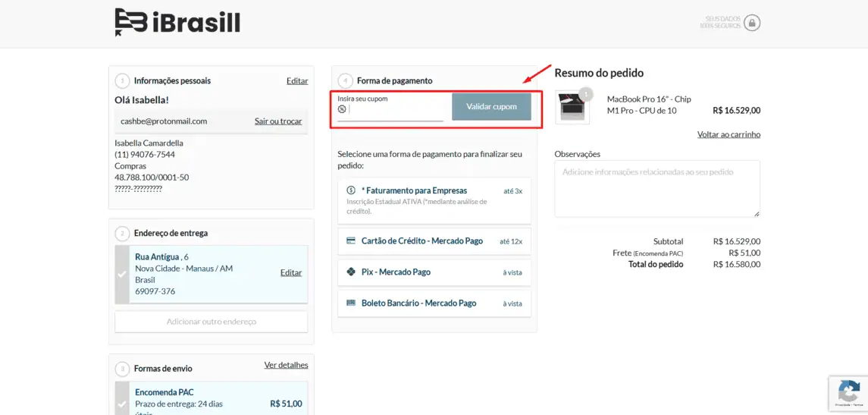Screen dimensions: 868x415
Task: Click the step 1 circle icon
Action: pos(122,81)
